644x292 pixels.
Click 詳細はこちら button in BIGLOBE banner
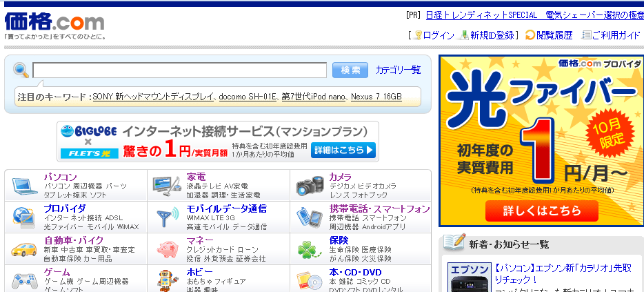(343, 150)
